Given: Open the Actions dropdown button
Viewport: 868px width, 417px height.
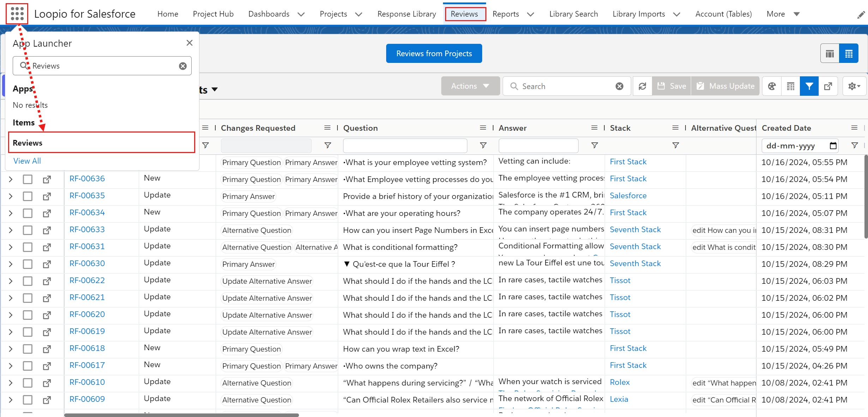Looking at the screenshot, I should (x=470, y=86).
